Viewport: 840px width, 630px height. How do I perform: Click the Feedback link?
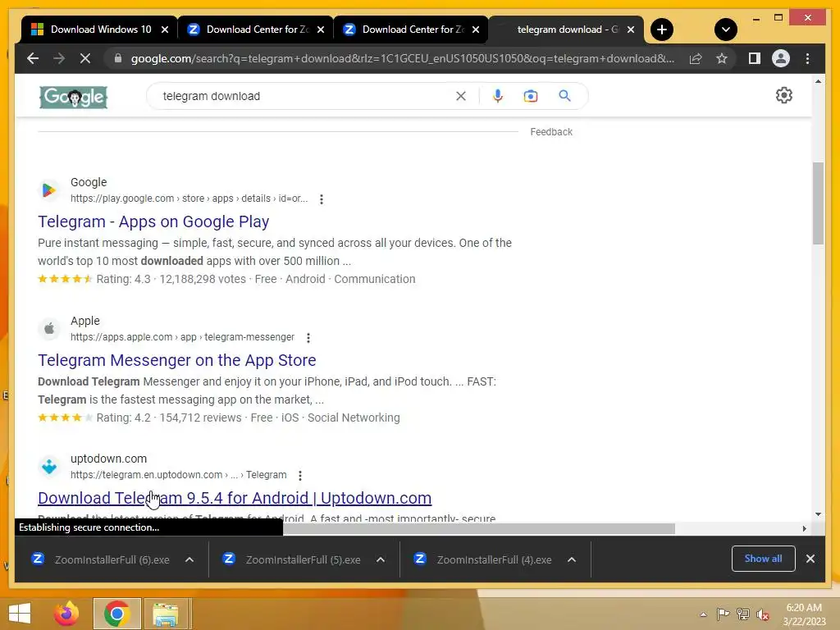coord(551,132)
